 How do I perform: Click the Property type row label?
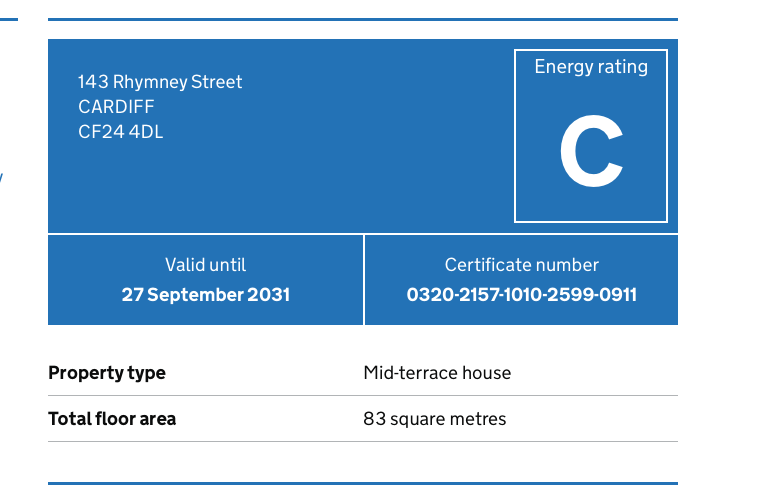click(107, 373)
